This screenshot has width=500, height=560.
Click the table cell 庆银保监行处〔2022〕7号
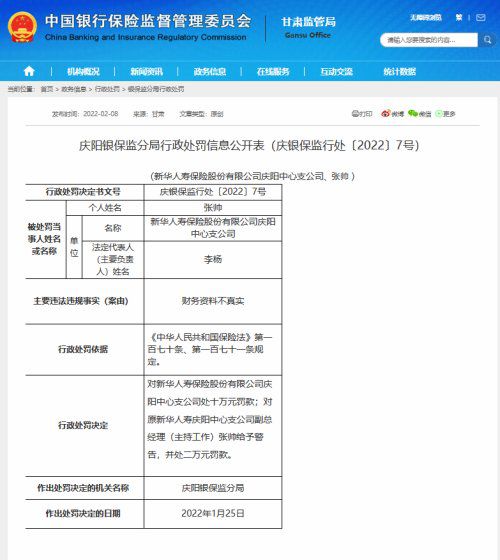pos(213,192)
